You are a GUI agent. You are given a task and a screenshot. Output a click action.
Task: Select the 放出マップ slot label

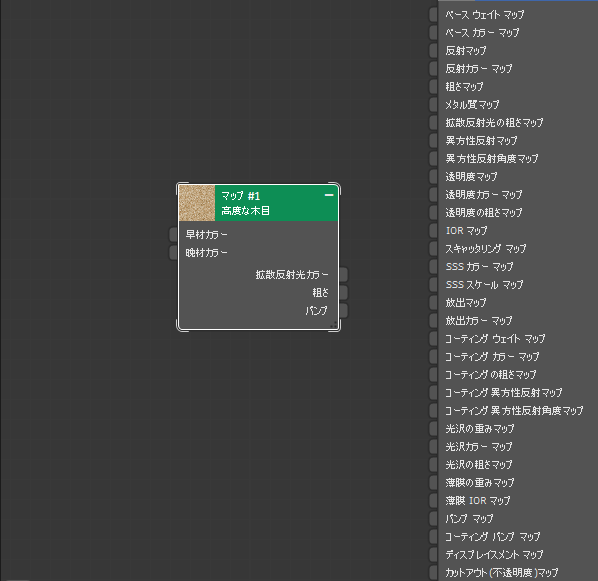coord(466,303)
